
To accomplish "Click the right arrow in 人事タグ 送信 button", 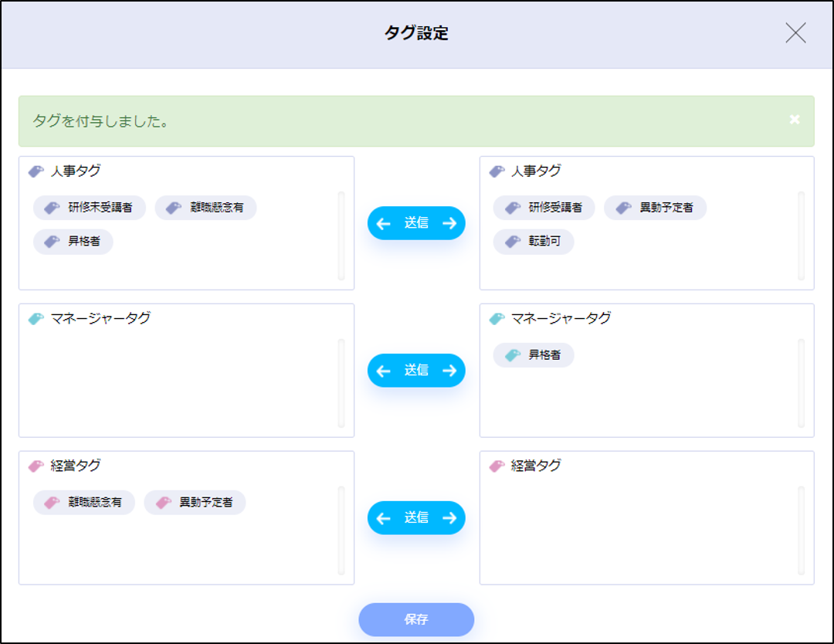I will [449, 223].
